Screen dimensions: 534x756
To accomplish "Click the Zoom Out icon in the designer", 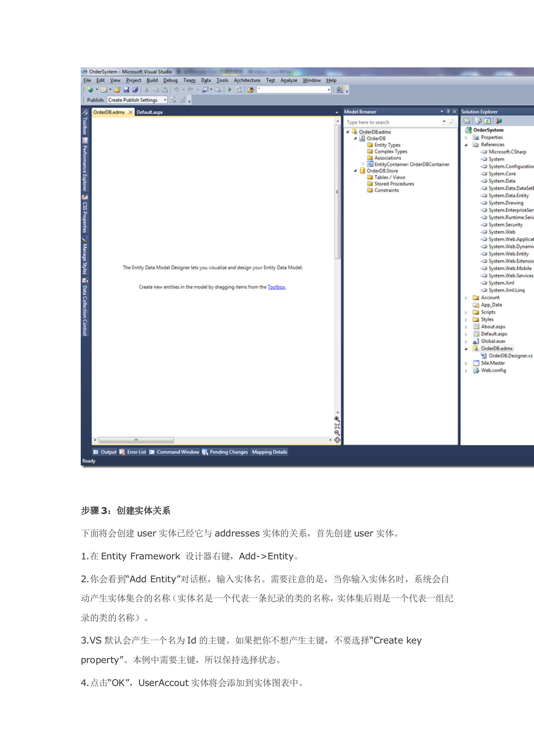I will (337, 433).
